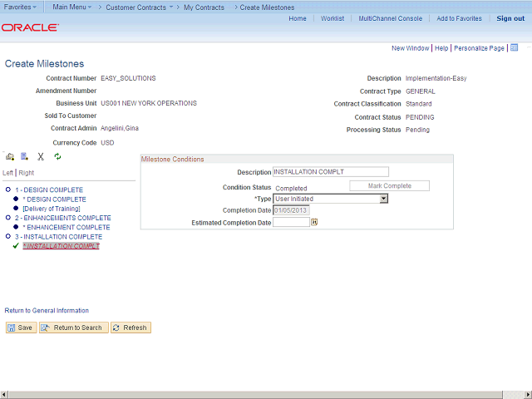The height and width of the screenshot is (399, 532).
Task: Click the Mark Complete button
Action: click(x=390, y=186)
